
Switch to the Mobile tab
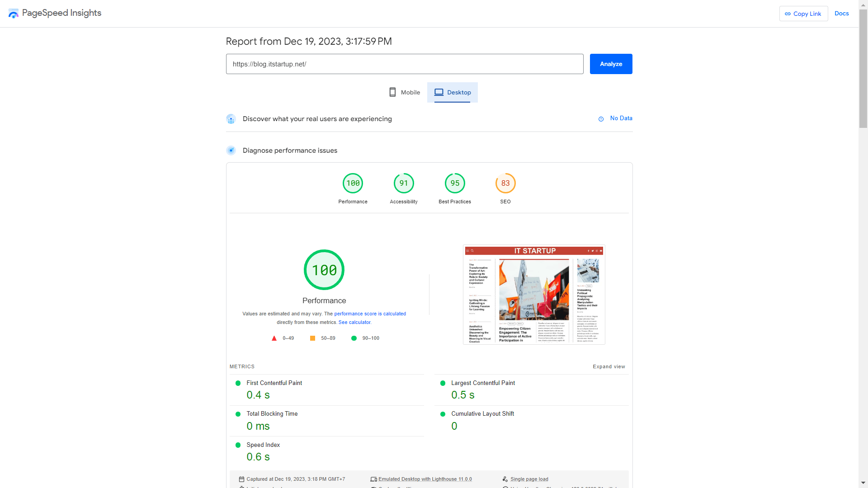[x=405, y=92]
